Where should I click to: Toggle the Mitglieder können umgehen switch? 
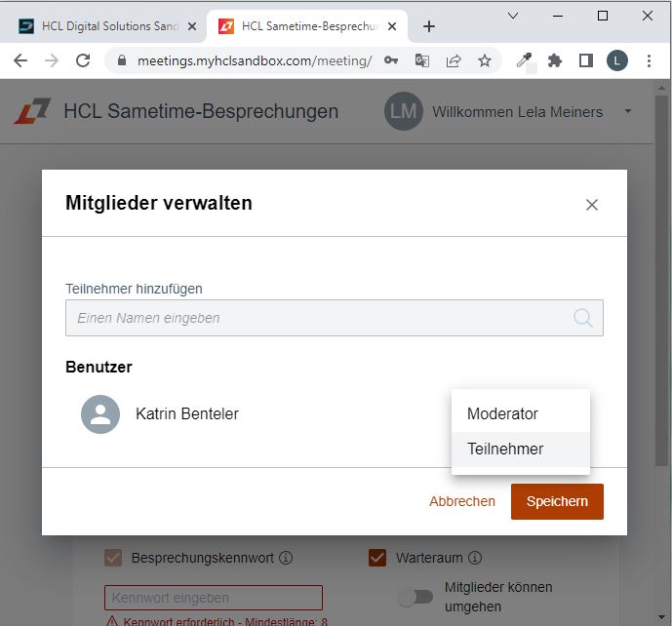tap(415, 597)
